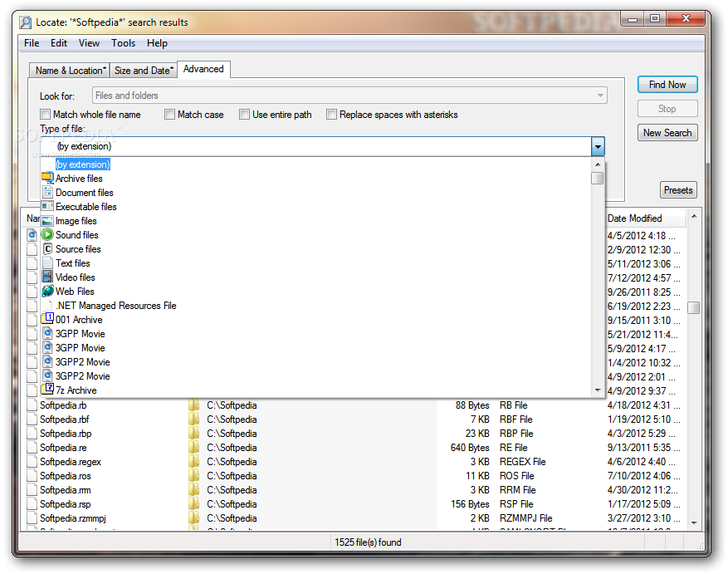Click the Executable files icon

tap(47, 206)
